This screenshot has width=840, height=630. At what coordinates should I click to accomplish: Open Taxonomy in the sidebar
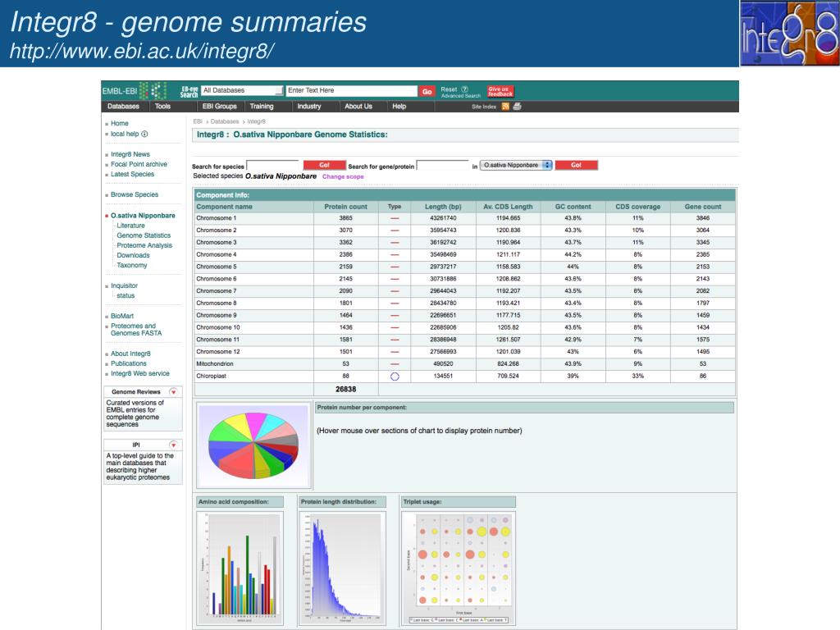click(132, 265)
